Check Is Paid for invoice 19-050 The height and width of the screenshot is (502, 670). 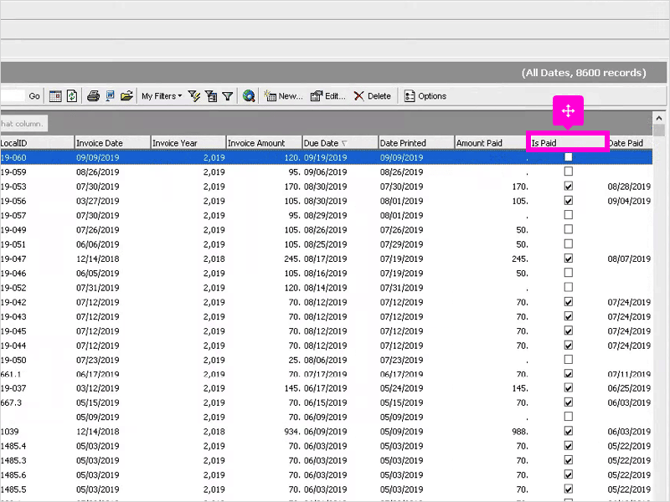pyautogui.click(x=568, y=360)
